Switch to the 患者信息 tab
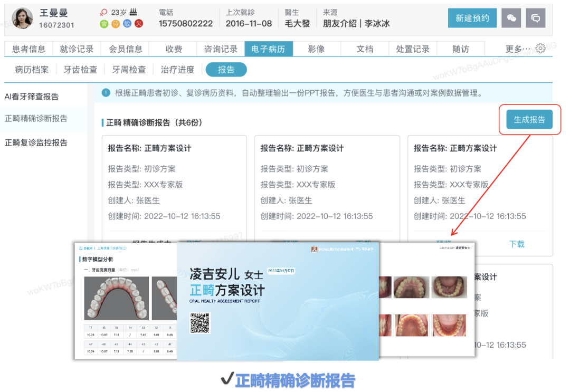The height and width of the screenshot is (392, 570). (x=28, y=49)
